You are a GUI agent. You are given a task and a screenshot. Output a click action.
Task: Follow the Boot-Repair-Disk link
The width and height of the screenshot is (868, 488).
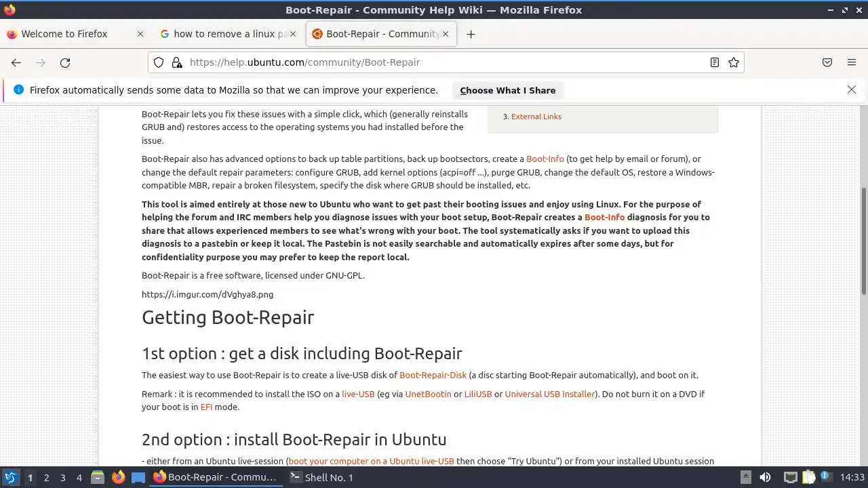tap(433, 375)
